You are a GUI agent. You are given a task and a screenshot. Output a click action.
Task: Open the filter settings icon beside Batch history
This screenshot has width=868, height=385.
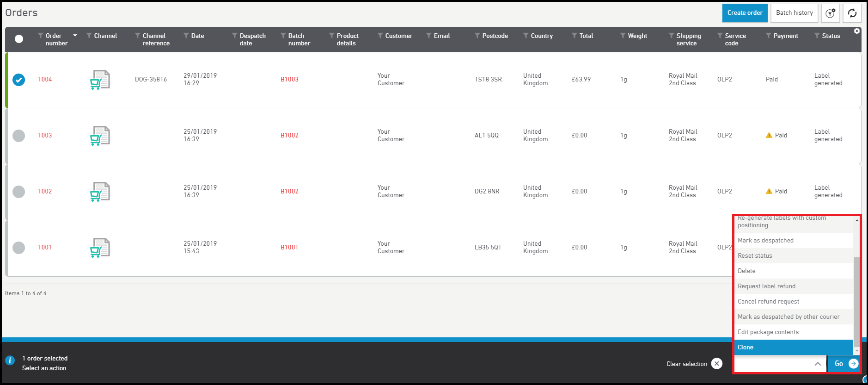pos(830,13)
